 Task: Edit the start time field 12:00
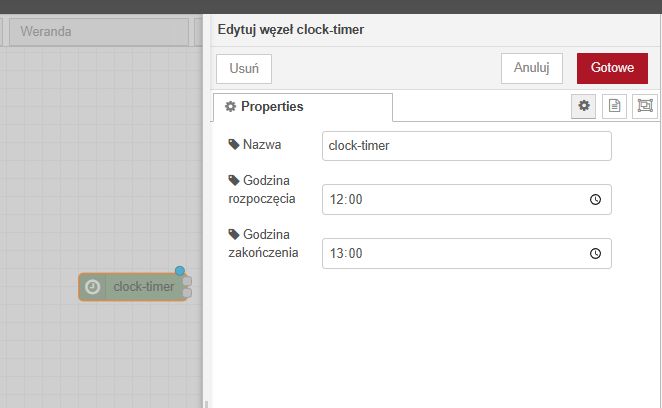(x=467, y=199)
